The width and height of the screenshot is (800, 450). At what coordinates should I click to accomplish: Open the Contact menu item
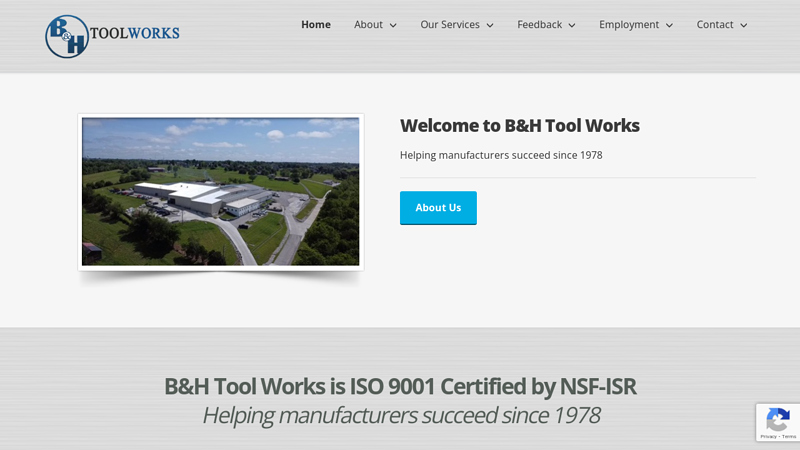coord(715,24)
